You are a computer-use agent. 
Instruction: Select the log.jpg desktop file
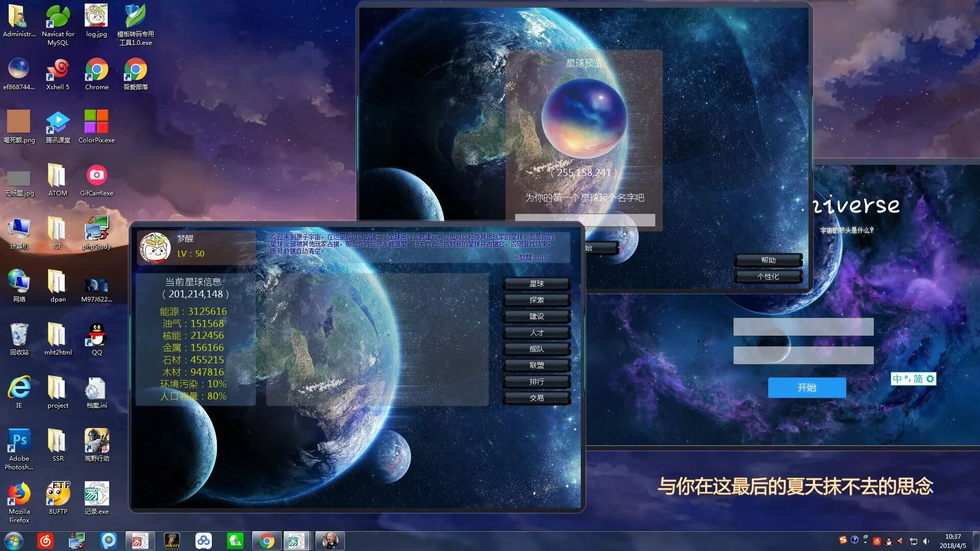coord(96,21)
